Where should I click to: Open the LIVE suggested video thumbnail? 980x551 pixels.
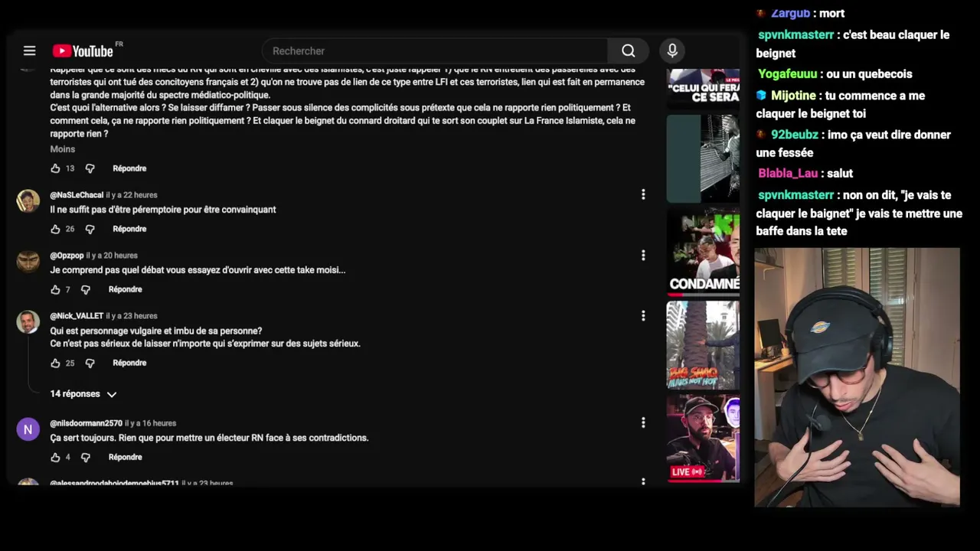pos(703,438)
